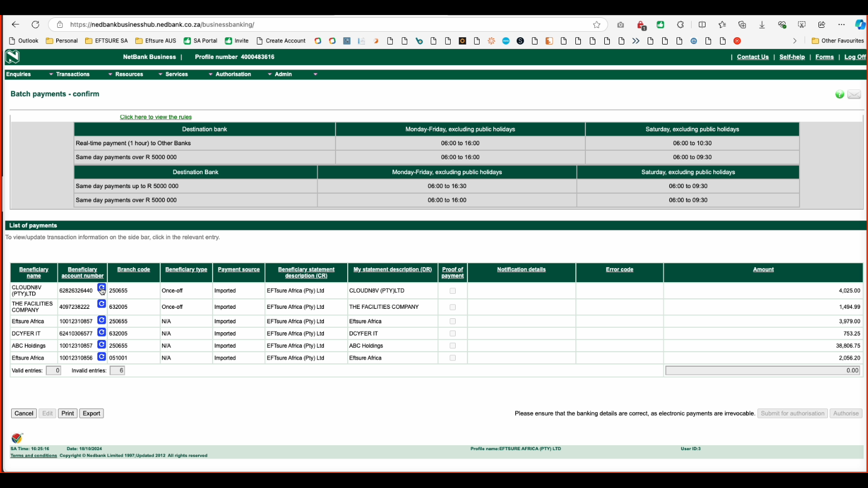The width and height of the screenshot is (868, 488).
Task: Click the refresh icon beside CLOUDN8V account number
Action: (x=101, y=288)
